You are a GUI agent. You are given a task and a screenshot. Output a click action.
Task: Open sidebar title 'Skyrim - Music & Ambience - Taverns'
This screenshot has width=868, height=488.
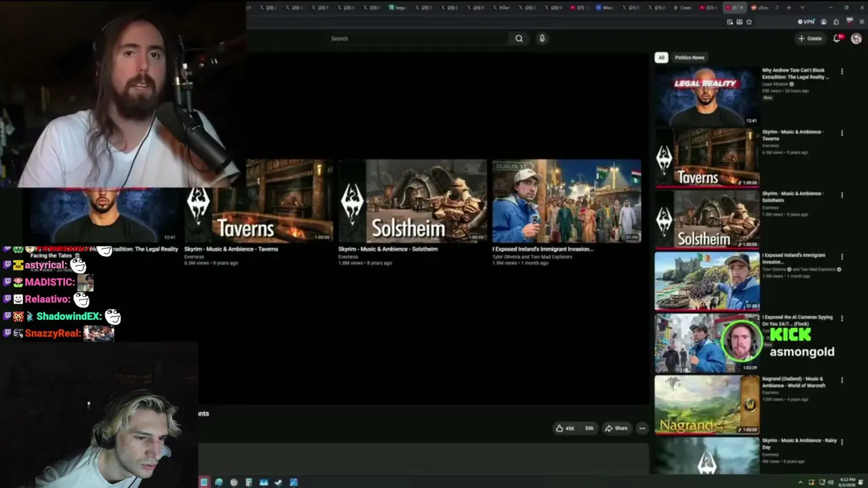click(793, 135)
